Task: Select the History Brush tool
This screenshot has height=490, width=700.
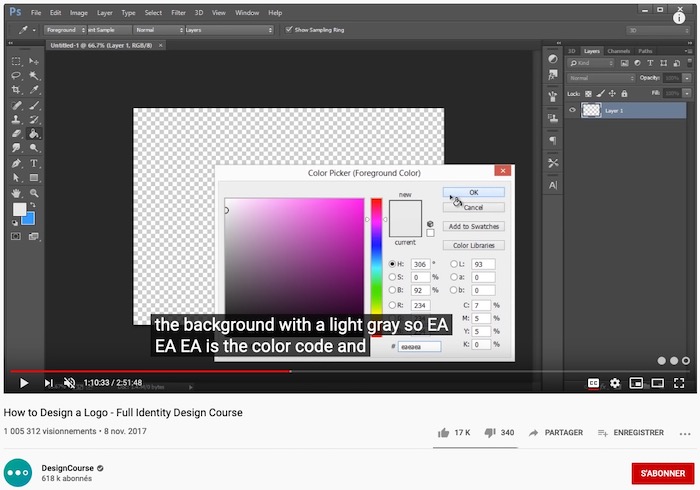Action: pyautogui.click(x=34, y=119)
